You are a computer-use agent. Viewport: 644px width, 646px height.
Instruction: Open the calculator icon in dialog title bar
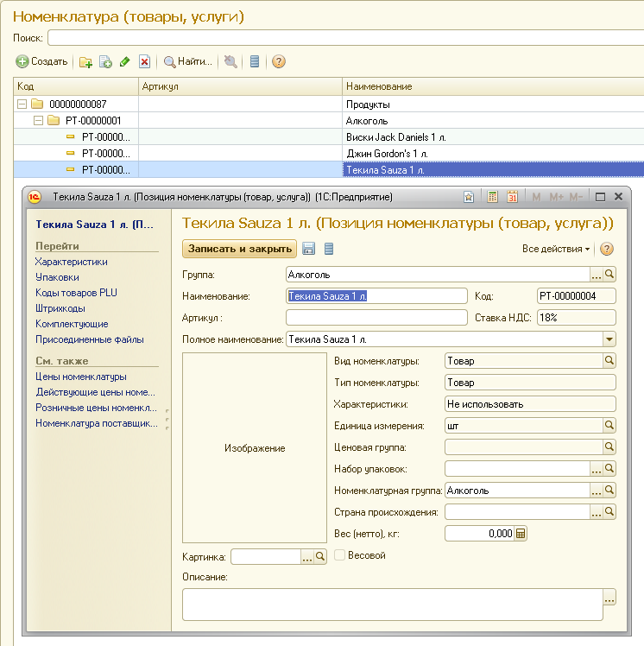(493, 197)
